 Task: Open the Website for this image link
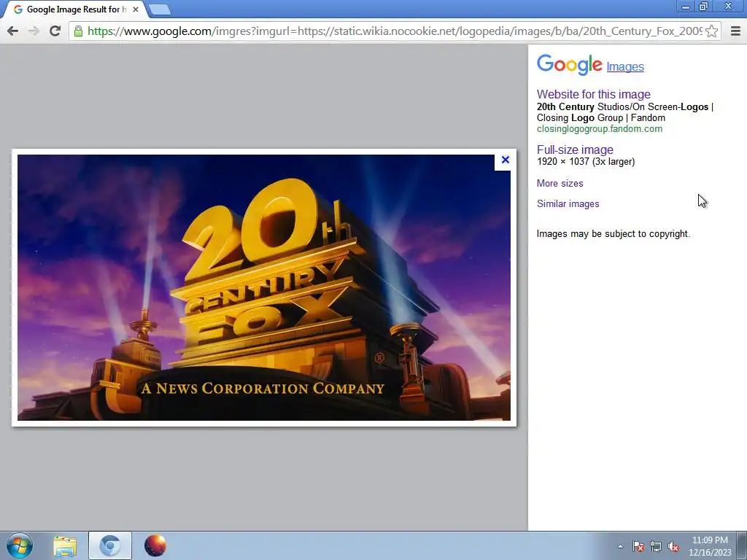[x=594, y=94]
